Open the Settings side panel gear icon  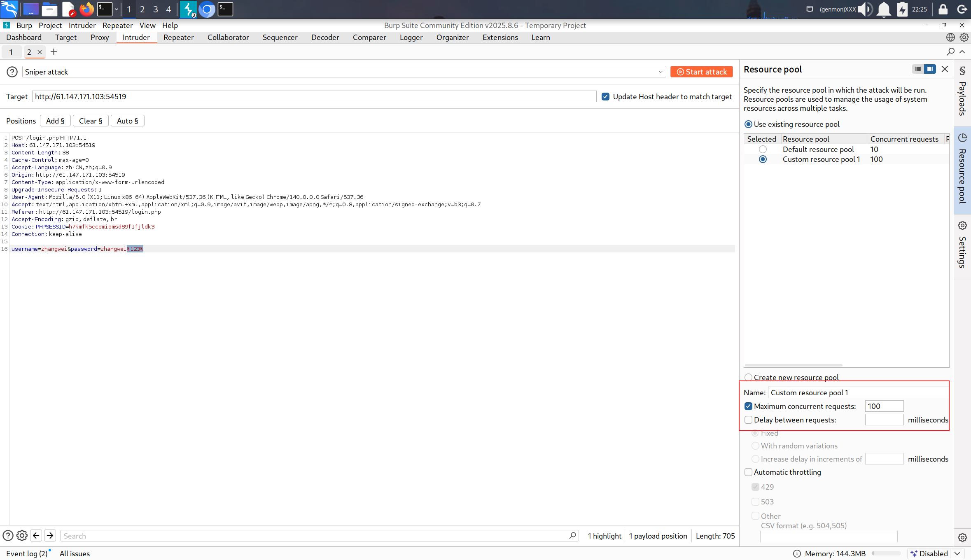[x=962, y=226]
